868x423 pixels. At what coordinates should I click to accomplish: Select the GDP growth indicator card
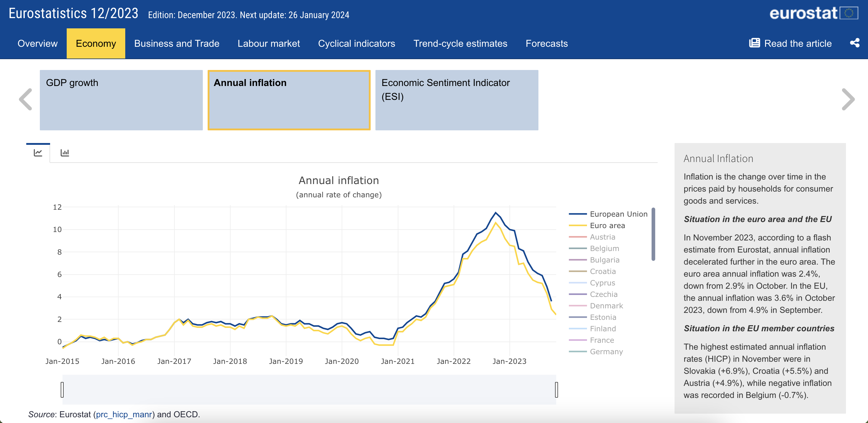pyautogui.click(x=121, y=100)
